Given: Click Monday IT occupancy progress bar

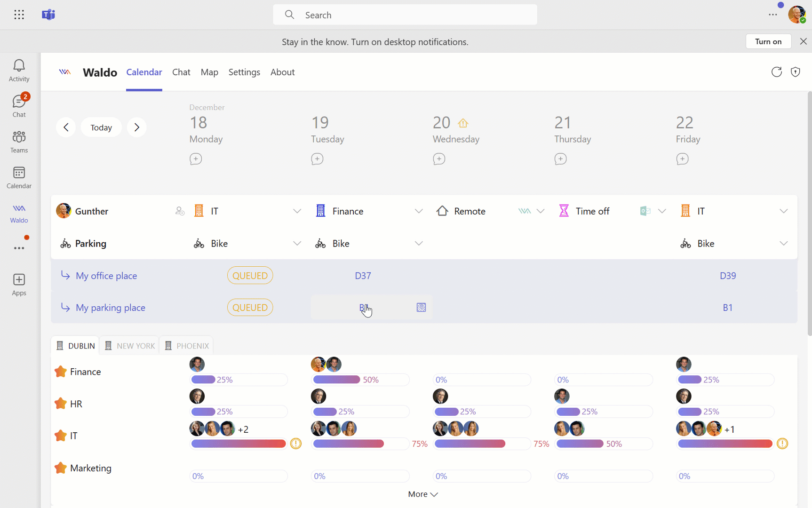Looking at the screenshot, I should click(239, 444).
